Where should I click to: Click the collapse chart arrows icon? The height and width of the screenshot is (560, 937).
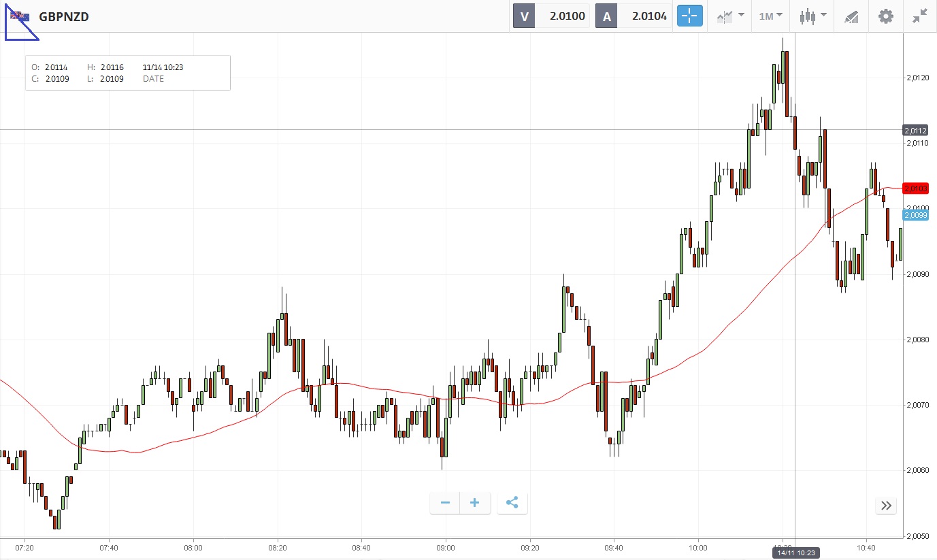pyautogui.click(x=920, y=16)
